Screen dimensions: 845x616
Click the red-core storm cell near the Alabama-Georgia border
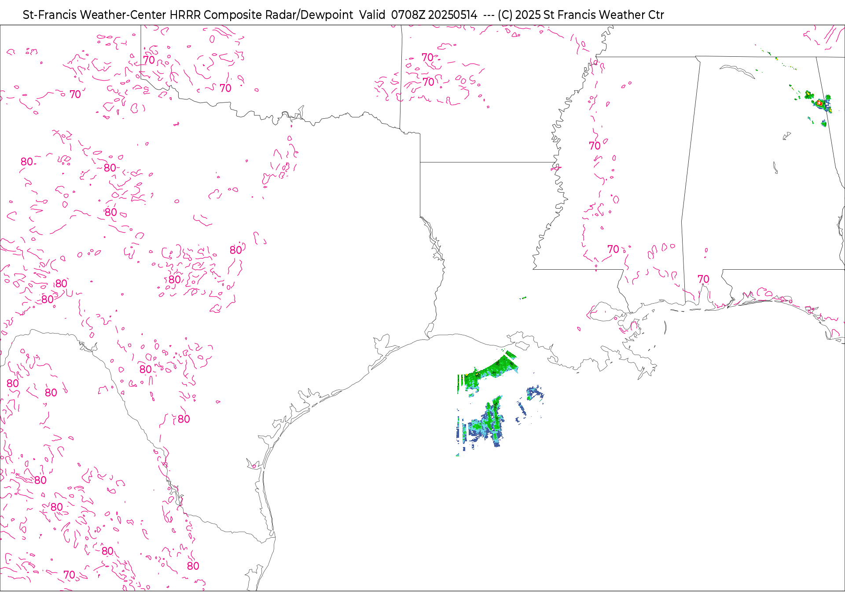[819, 103]
